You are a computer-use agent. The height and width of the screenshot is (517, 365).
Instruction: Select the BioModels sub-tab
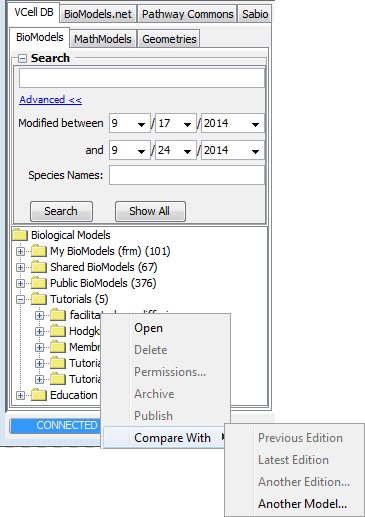tap(39, 37)
